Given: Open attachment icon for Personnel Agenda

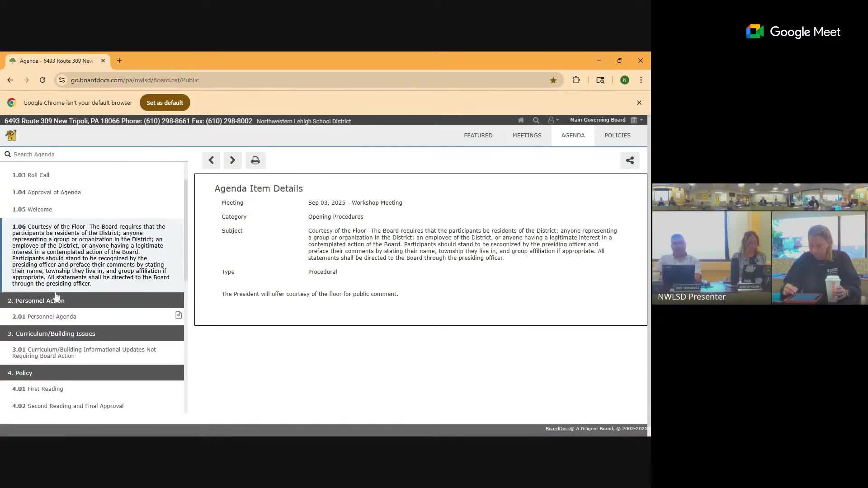Looking at the screenshot, I should click(179, 315).
